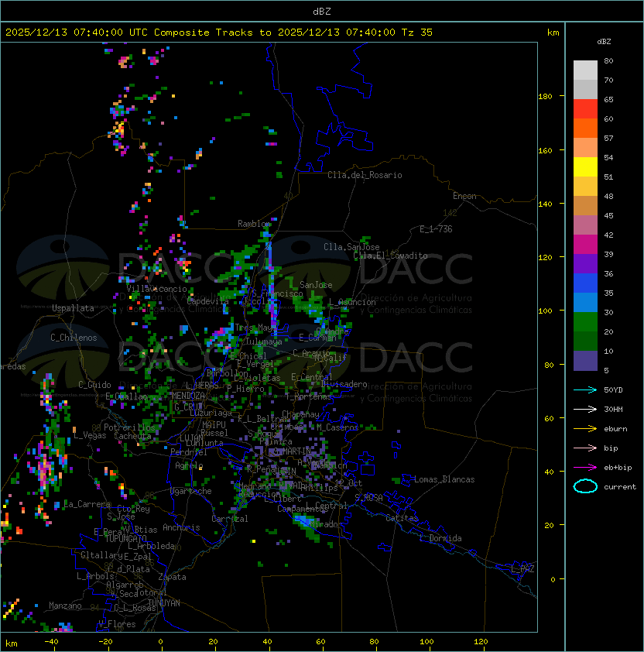This screenshot has height=652, width=644.
Task: Click the 'Uspallata' place label on map
Action: coord(73,308)
